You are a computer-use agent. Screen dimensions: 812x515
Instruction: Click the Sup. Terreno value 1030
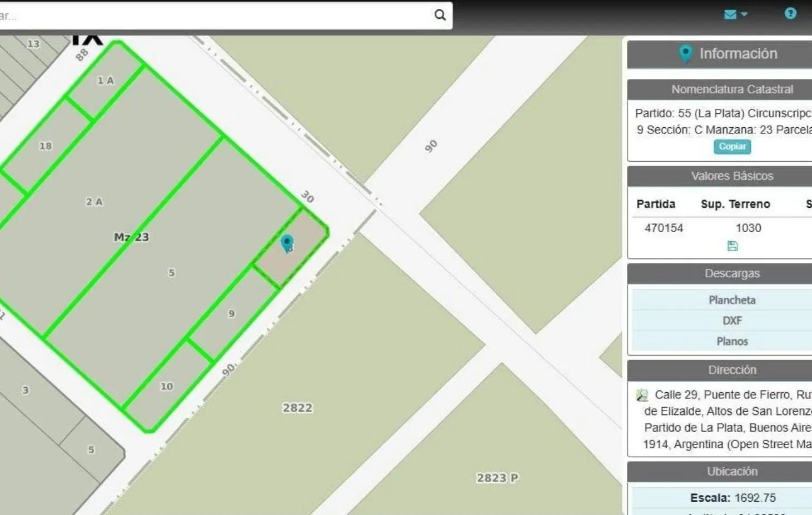[748, 228]
